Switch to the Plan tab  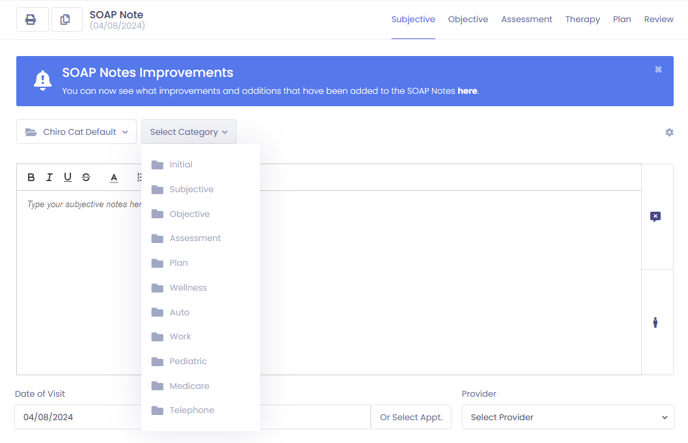click(622, 19)
